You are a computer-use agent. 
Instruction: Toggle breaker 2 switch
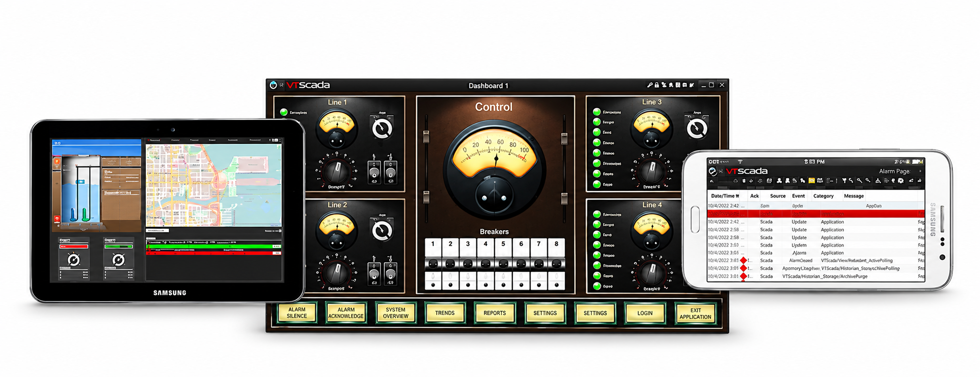(450, 264)
